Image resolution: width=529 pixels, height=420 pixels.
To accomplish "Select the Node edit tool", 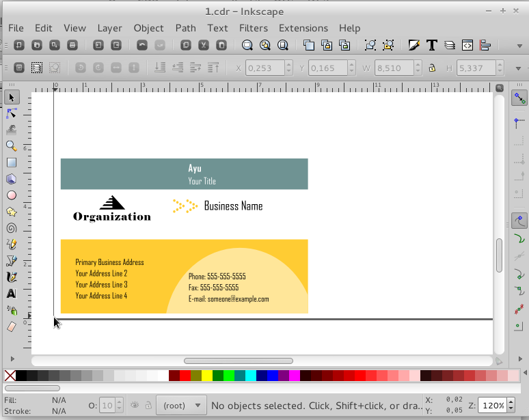I will [x=12, y=113].
